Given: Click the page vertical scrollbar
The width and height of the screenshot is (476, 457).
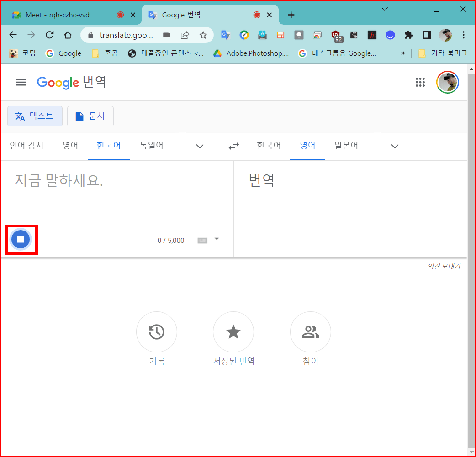Looking at the screenshot, I should point(471,261).
